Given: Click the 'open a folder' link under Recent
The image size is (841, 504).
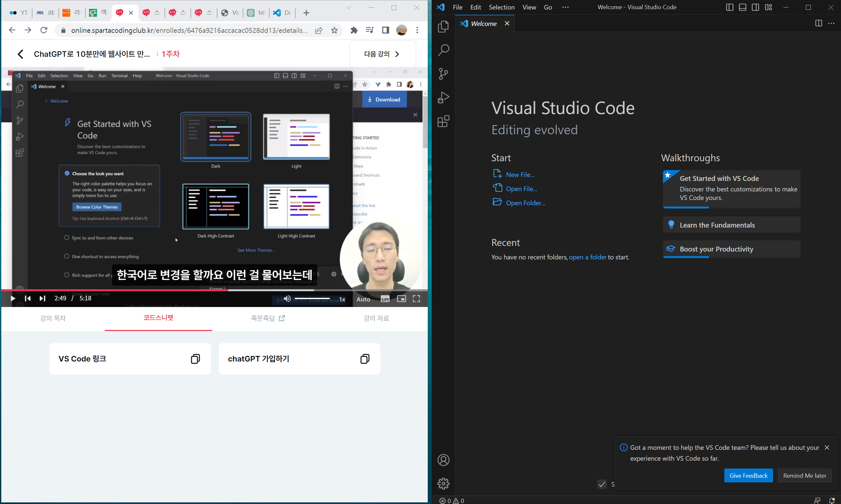Looking at the screenshot, I should [x=587, y=257].
